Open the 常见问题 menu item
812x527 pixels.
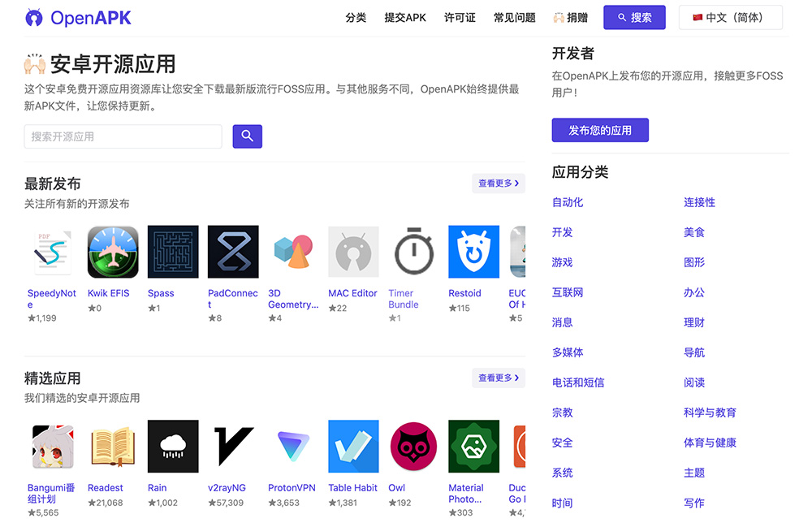(x=515, y=18)
